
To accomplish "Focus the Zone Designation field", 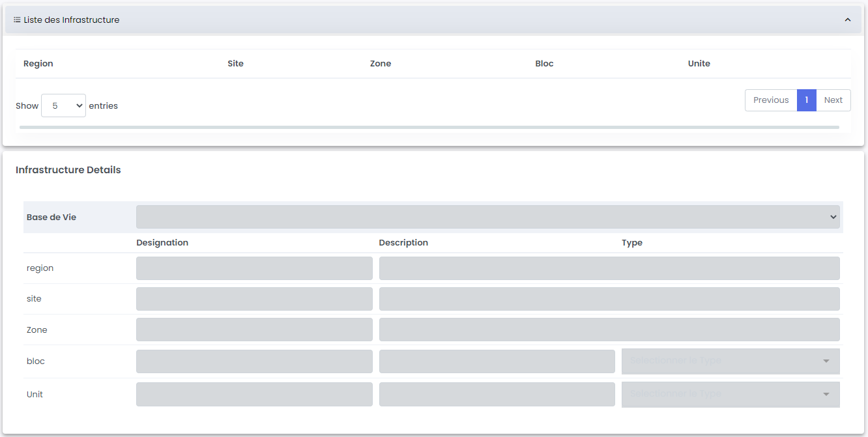I will click(x=254, y=330).
